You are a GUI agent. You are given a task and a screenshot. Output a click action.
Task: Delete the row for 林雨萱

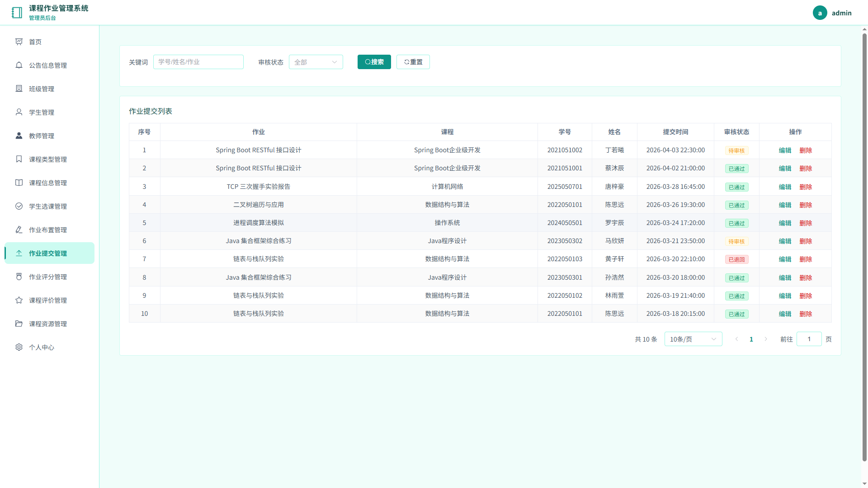(806, 296)
